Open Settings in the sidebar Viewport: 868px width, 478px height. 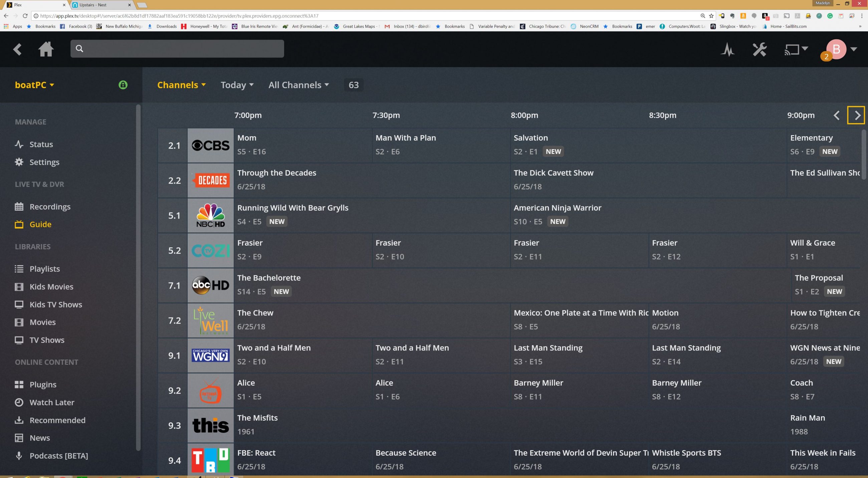pyautogui.click(x=44, y=162)
